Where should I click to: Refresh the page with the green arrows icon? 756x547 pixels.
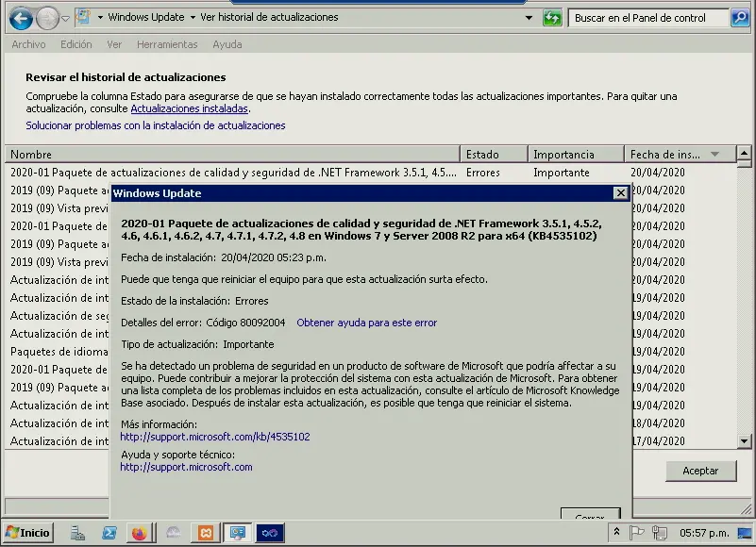click(x=552, y=18)
